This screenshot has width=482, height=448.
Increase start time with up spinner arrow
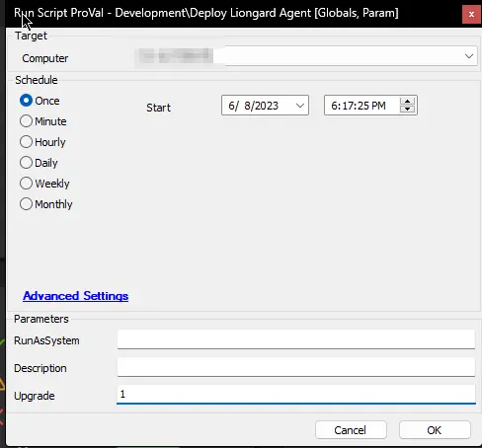tap(407, 102)
